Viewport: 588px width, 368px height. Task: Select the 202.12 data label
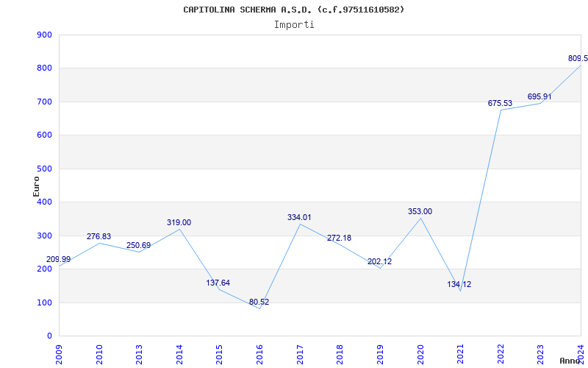tap(379, 262)
